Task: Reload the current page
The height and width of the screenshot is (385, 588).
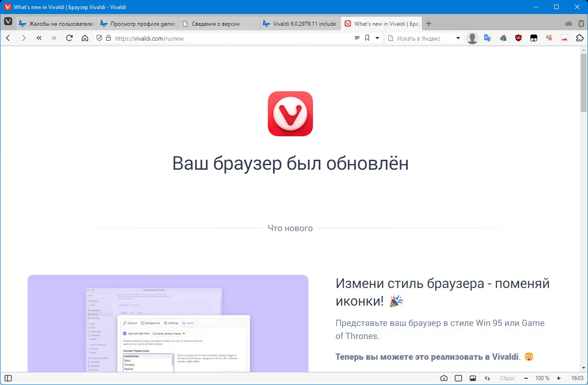Action: [69, 38]
